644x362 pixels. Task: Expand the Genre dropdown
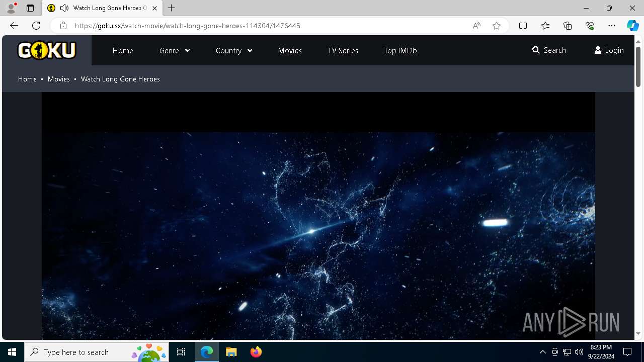(x=175, y=50)
